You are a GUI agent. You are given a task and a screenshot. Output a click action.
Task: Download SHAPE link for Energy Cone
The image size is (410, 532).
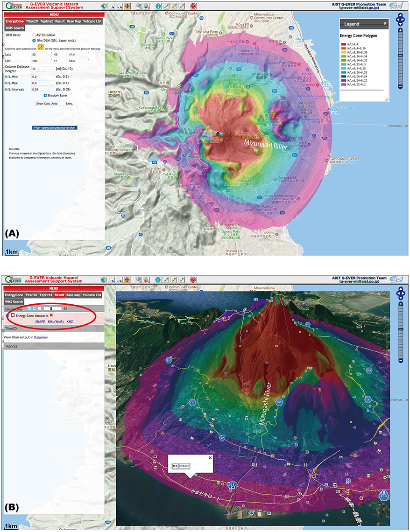(40, 322)
